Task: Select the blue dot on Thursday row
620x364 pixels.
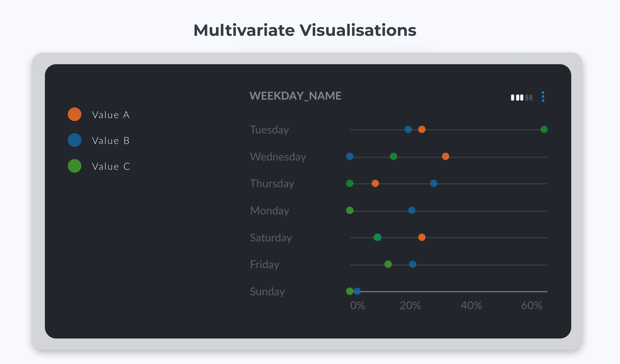Action: (433, 183)
